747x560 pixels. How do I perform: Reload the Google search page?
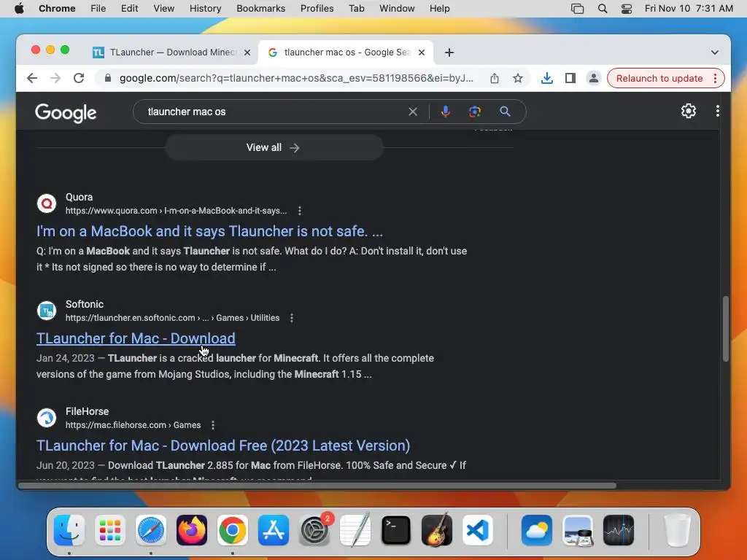pos(79,78)
